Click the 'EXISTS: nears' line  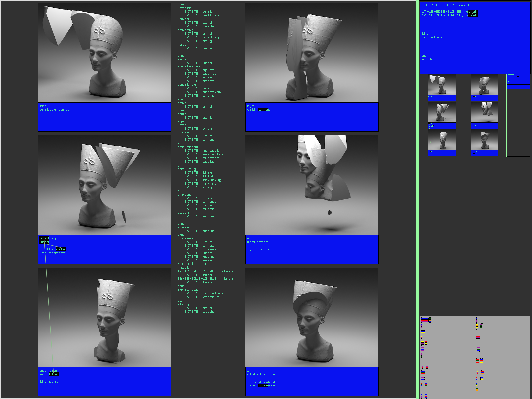click(199, 257)
